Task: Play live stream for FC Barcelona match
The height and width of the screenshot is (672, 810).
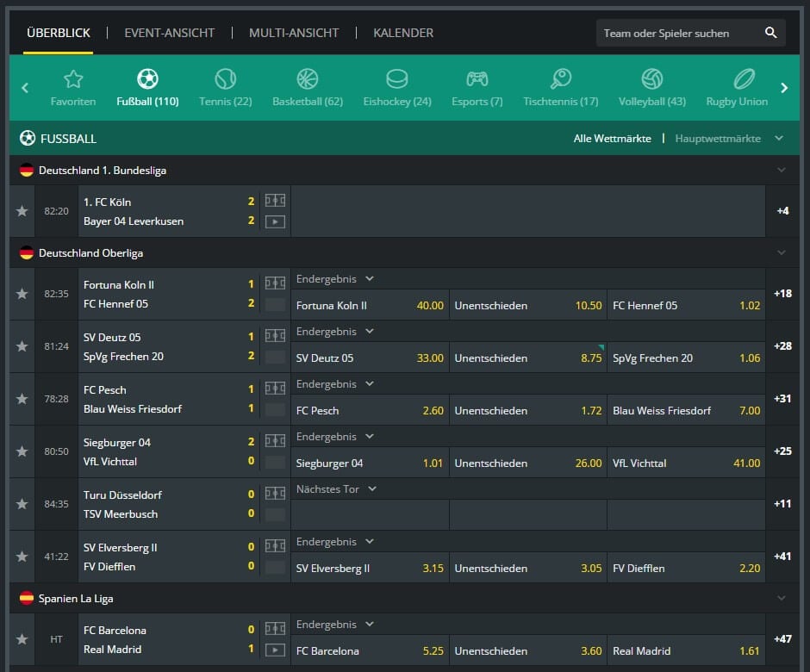Action: coord(275,650)
